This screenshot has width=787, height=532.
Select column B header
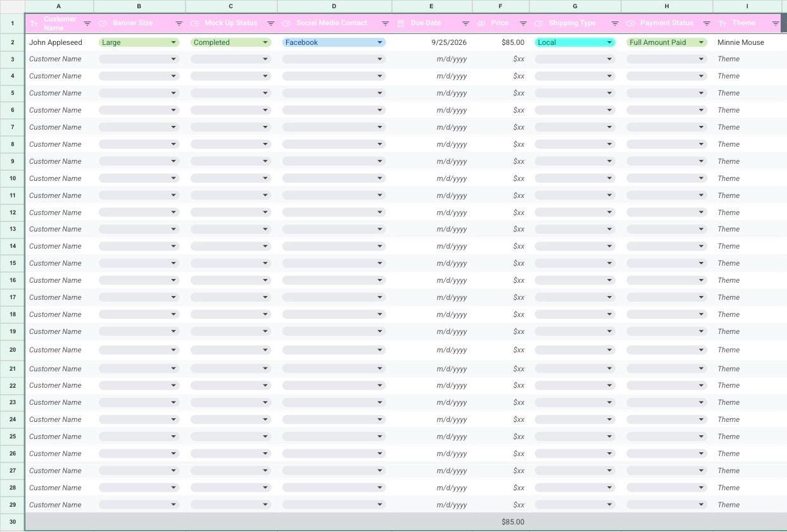coord(139,6)
